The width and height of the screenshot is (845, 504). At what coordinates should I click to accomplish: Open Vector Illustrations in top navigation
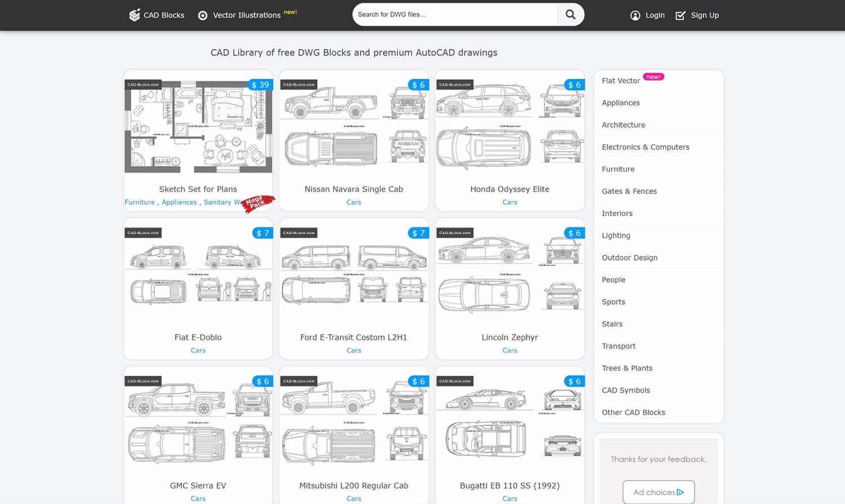(x=247, y=15)
